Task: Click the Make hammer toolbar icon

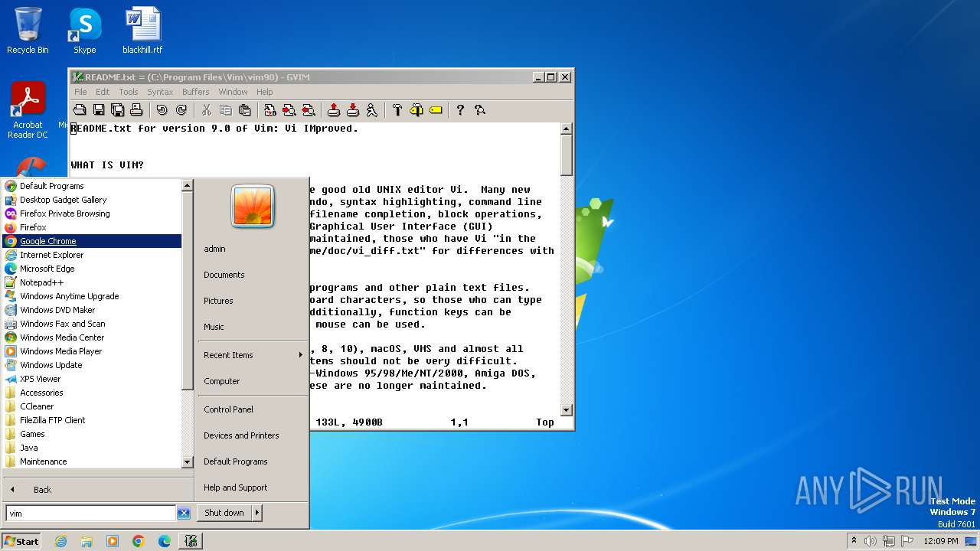Action: coord(397,110)
